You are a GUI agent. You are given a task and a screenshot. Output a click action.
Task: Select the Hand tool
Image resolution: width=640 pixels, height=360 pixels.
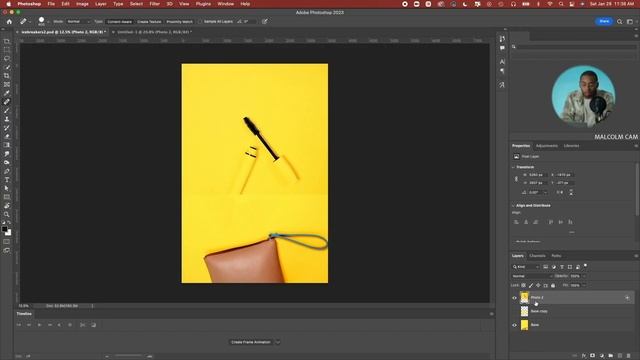tap(7, 206)
